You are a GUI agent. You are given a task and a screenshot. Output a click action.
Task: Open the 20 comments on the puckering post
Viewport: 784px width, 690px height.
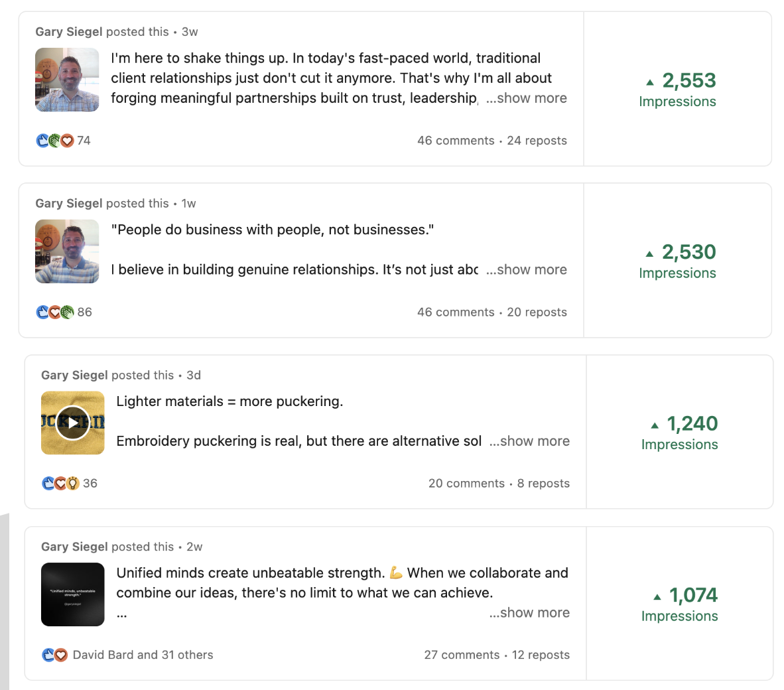[x=466, y=484]
